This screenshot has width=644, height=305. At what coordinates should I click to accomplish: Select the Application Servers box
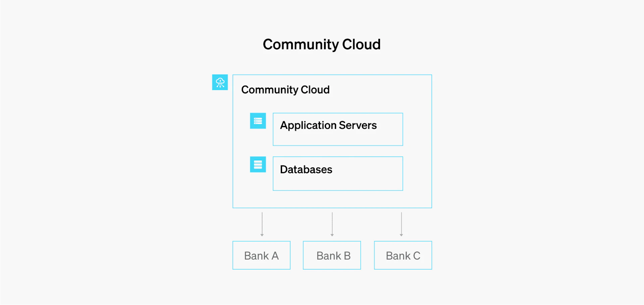(x=338, y=129)
